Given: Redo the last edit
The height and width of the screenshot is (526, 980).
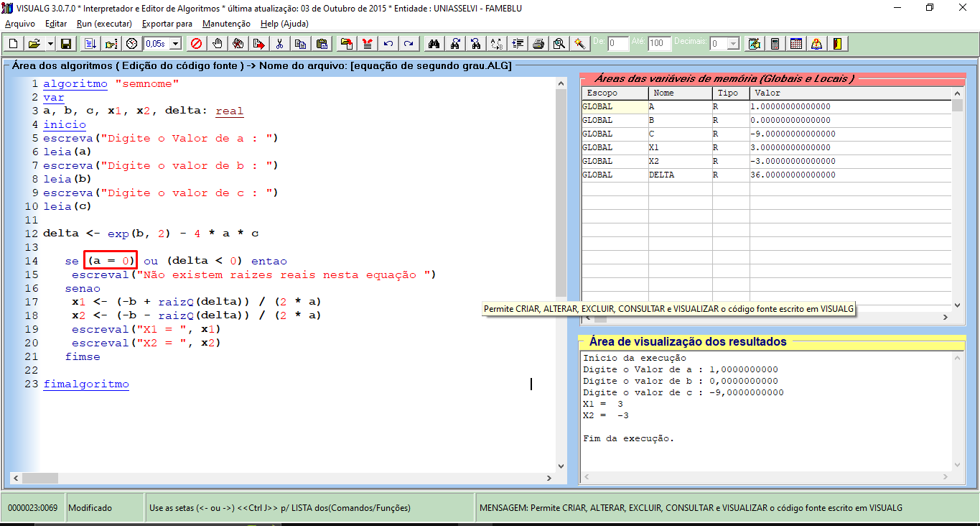Looking at the screenshot, I should click(409, 44).
